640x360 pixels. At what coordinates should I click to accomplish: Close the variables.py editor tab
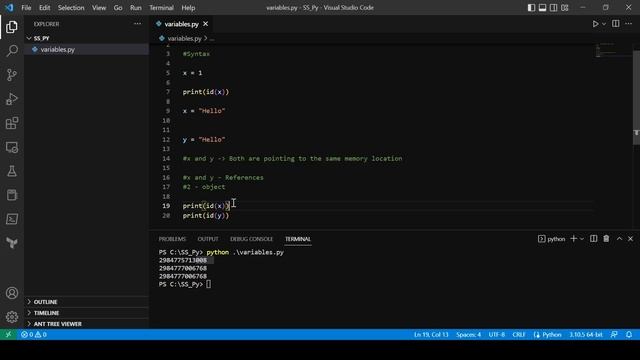pyautogui.click(x=206, y=24)
